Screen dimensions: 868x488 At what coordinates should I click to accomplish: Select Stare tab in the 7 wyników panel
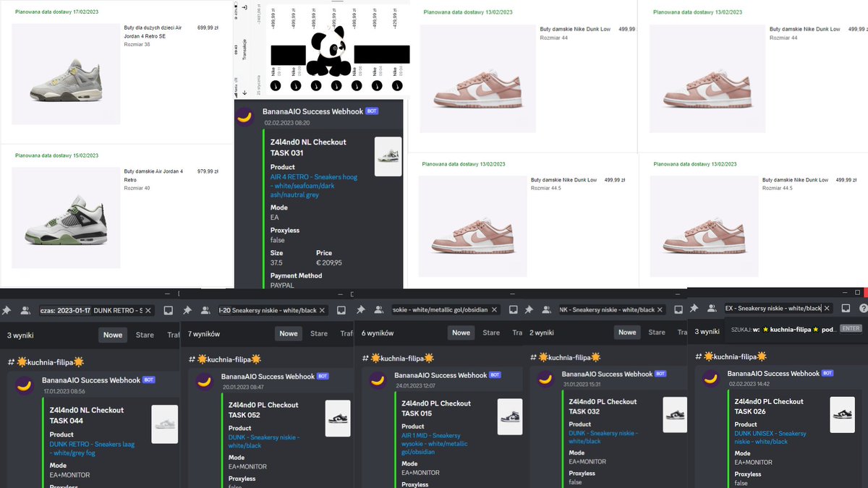tap(319, 333)
